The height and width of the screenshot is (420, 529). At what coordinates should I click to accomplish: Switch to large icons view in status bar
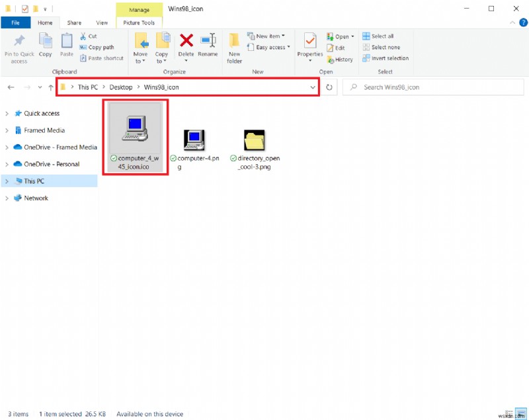tap(521, 413)
